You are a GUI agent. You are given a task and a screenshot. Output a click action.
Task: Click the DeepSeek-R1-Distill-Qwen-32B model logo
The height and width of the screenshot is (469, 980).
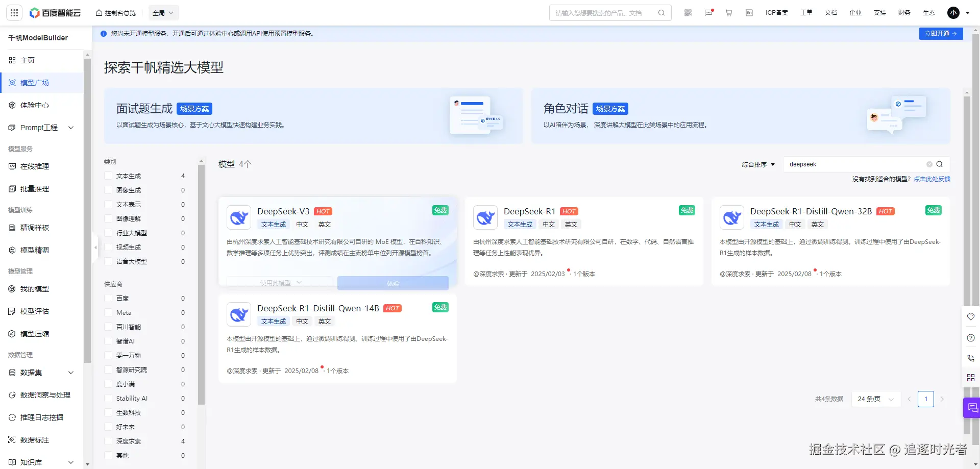(732, 217)
